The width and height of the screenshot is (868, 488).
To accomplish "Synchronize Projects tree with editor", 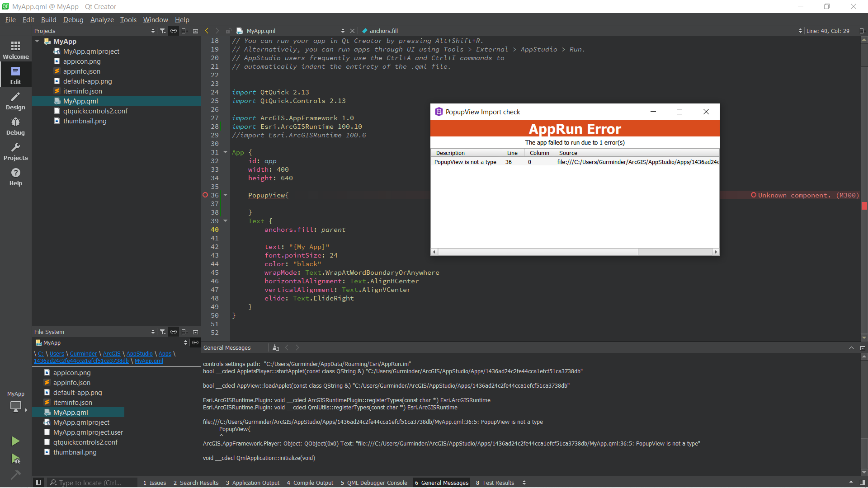I will click(x=174, y=31).
